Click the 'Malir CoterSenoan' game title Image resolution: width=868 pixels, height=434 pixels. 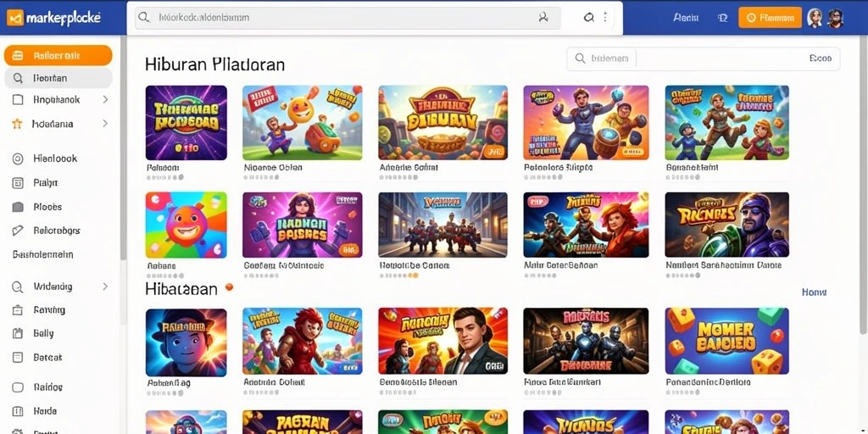(x=560, y=265)
